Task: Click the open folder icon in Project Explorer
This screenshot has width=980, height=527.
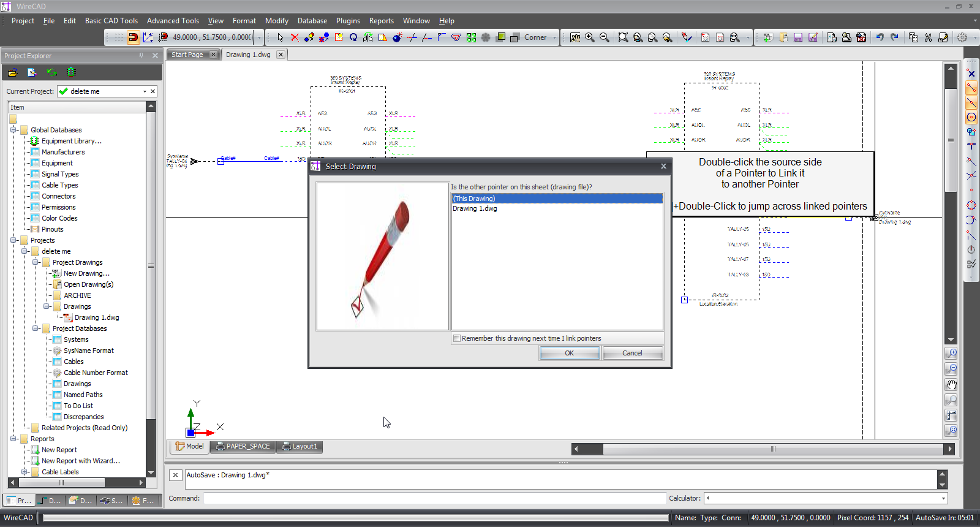Action: point(12,72)
